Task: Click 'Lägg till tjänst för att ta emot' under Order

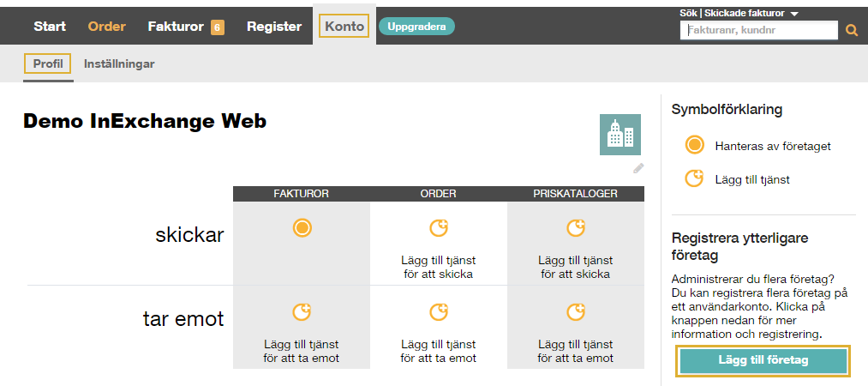Action: 439,351
